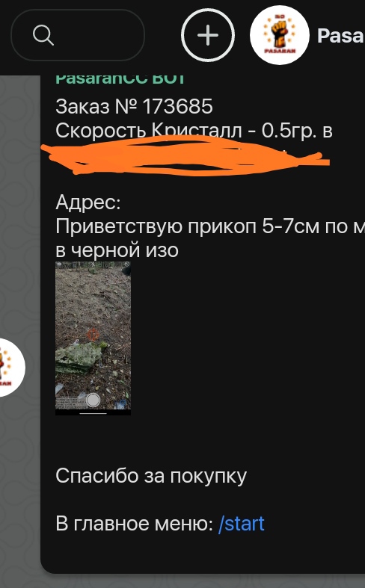Click the /start command link
365x588 pixels.
pyautogui.click(x=242, y=524)
